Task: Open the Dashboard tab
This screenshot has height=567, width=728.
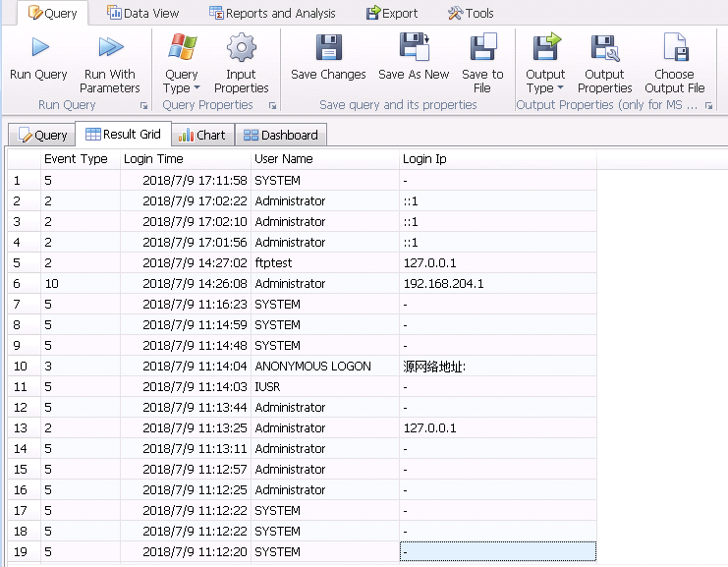Action: [281, 135]
